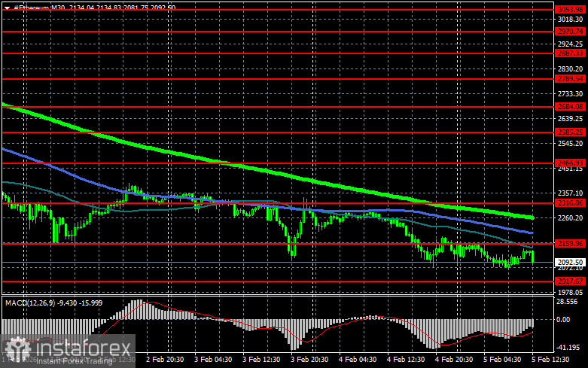
Task: Click the 2260.20 price axis value
Action: [x=571, y=218]
